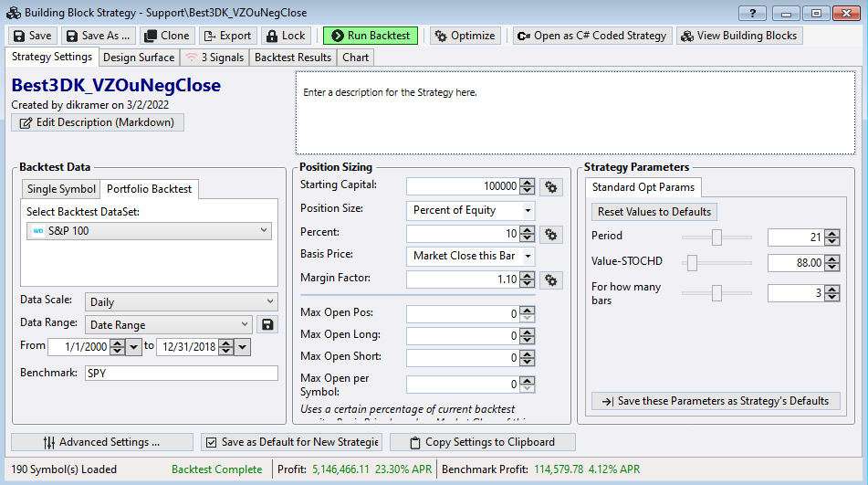Expand the Select Backtest DataSet dropdown
Screen dimensions: 868x485
tap(150, 231)
